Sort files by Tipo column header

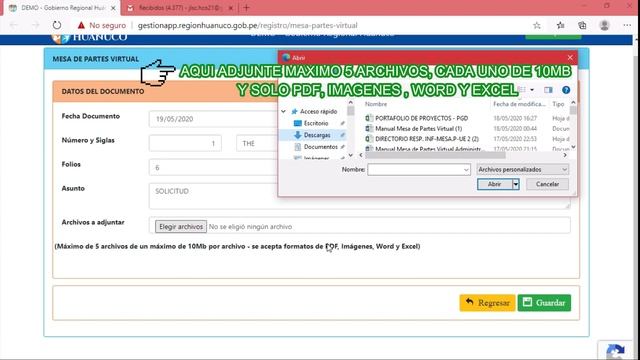tap(558, 104)
